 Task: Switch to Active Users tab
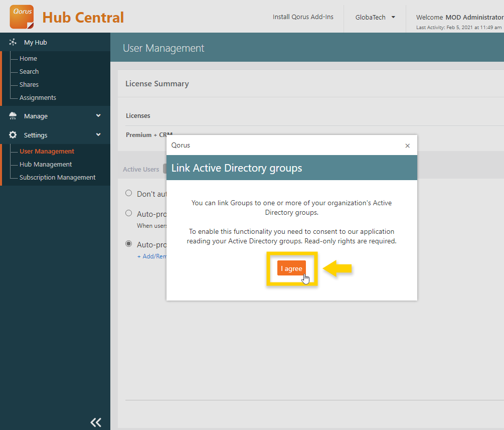(141, 169)
